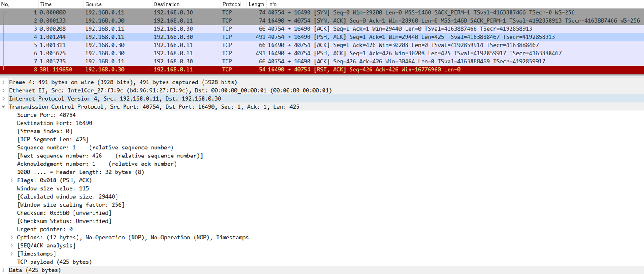
Task: Expand the TCP Options (12 bytes) node
Action: pos(12,238)
